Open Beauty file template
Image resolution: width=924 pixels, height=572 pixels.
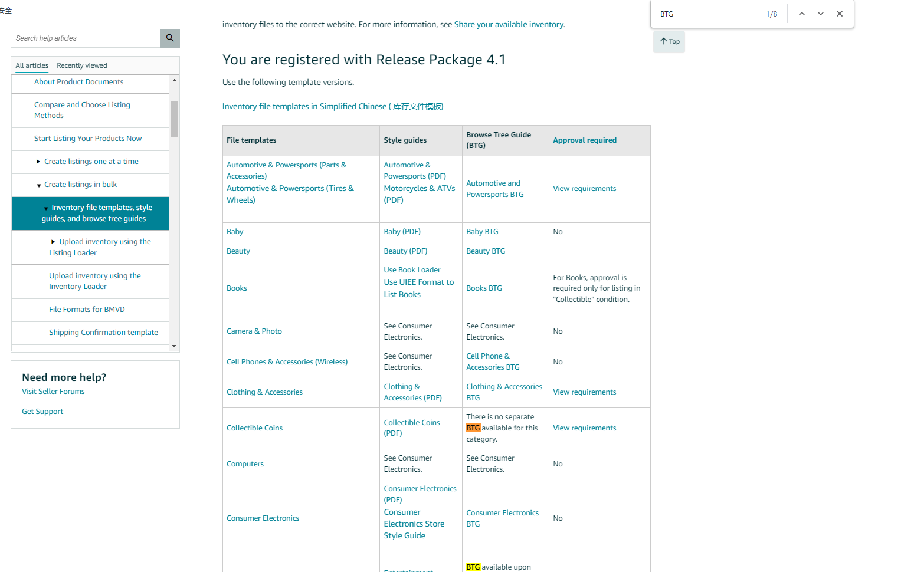pos(238,251)
